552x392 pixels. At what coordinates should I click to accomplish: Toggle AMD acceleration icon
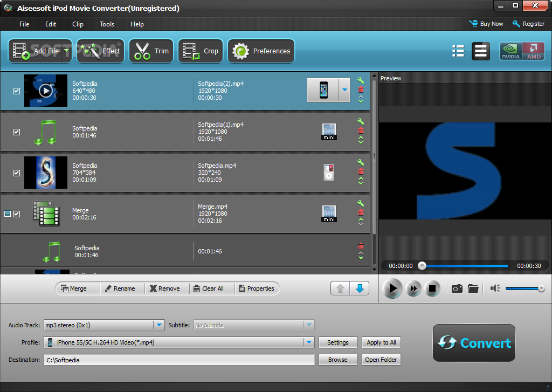click(x=533, y=51)
